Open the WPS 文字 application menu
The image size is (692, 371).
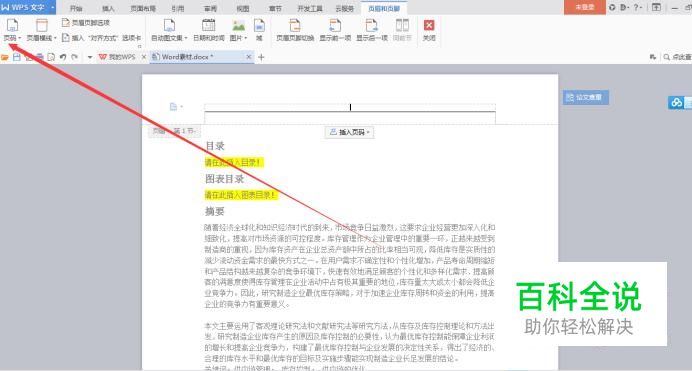pos(27,7)
